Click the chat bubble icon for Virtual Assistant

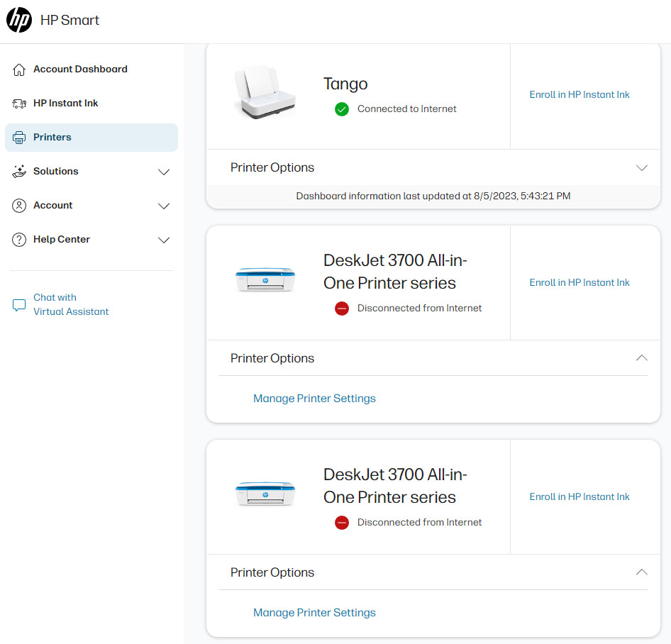tap(19, 306)
